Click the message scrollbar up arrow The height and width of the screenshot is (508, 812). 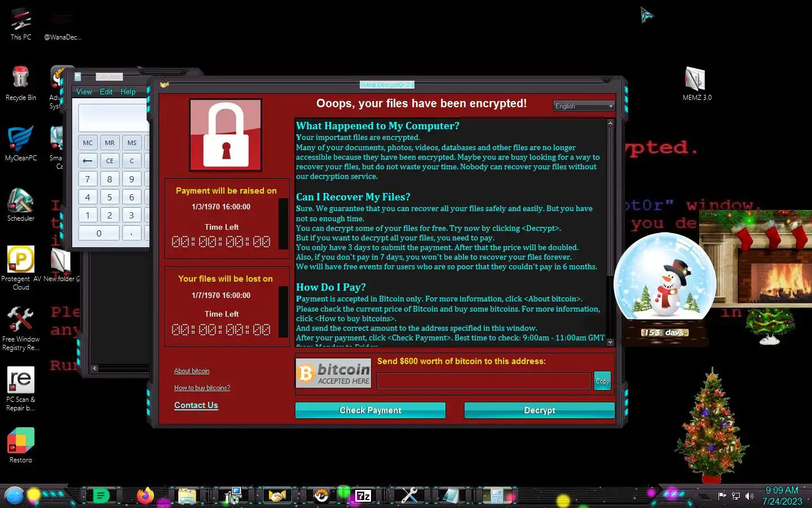coord(610,122)
